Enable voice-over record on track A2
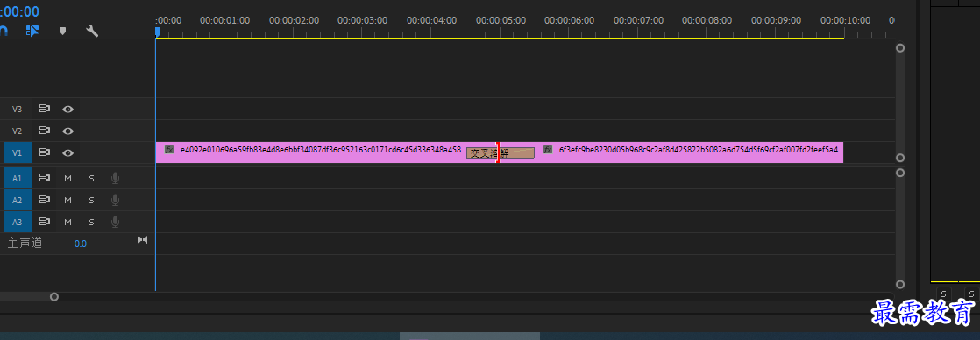The image size is (980, 340). coord(115,200)
